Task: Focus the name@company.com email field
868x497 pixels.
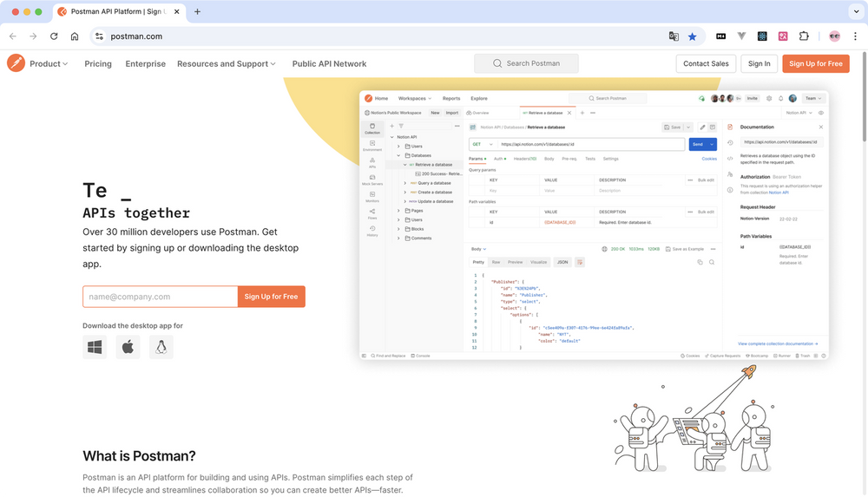Action: point(160,297)
